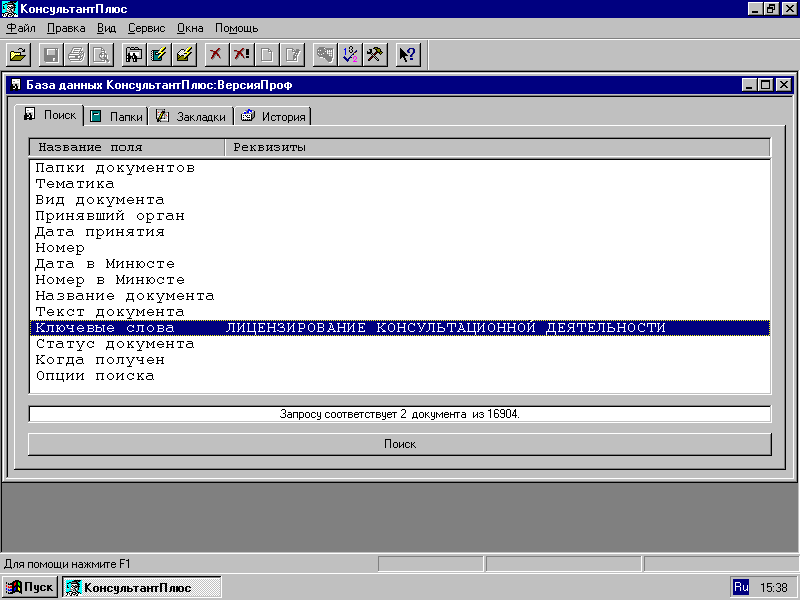Image resolution: width=800 pixels, height=600 pixels.
Task: Select the Опции поиска field row
Action: (400, 376)
